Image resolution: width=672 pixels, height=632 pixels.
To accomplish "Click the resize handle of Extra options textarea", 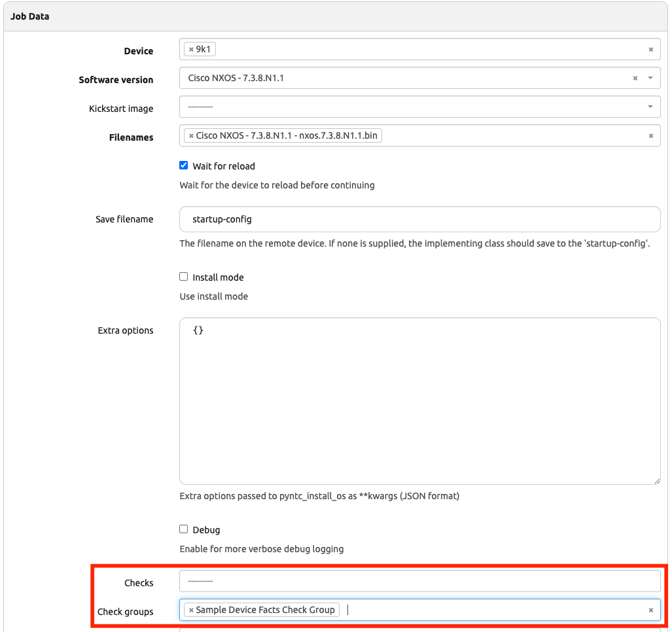I will 657,481.
